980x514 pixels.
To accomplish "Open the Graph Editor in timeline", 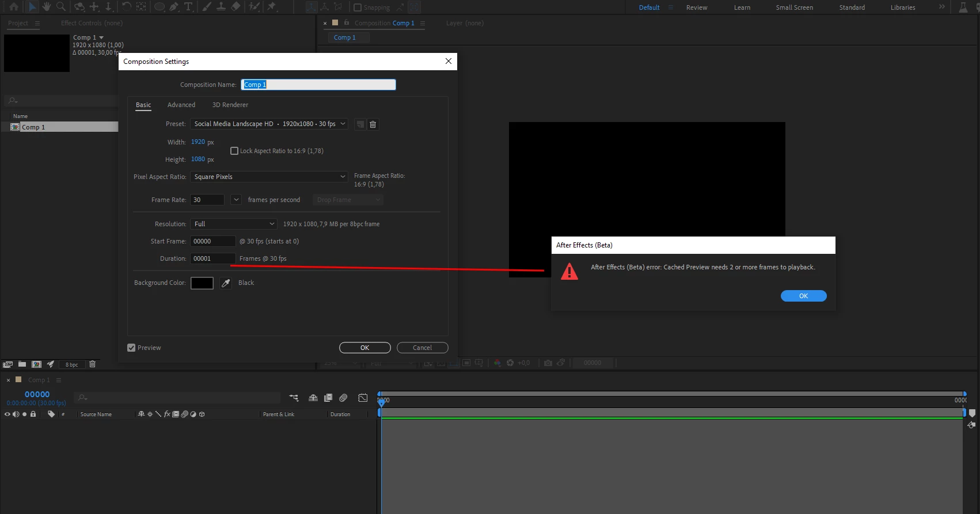I will (x=363, y=398).
